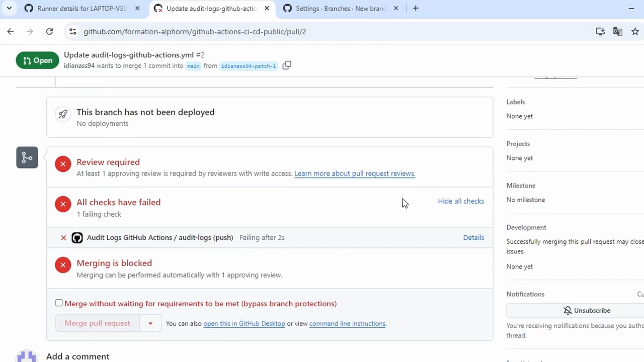Enable bypass branch protections checkbox
Viewport: 644px width, 362px height.
tap(59, 303)
